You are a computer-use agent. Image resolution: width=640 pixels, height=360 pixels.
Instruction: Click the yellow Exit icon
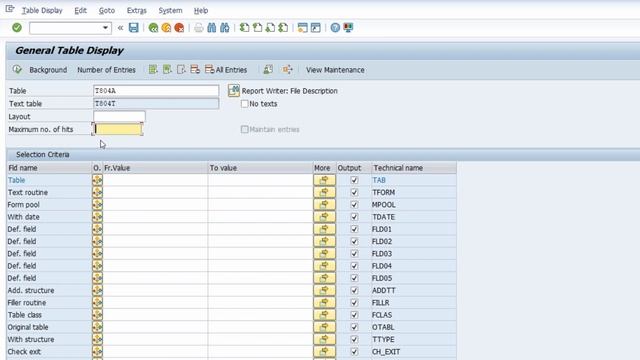166,28
